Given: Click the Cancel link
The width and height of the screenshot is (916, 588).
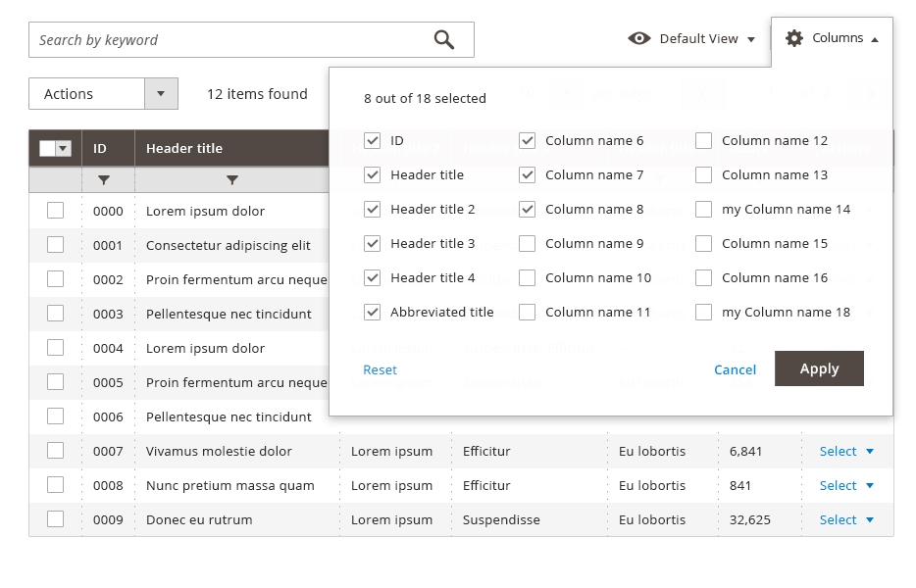Looking at the screenshot, I should click(x=735, y=370).
